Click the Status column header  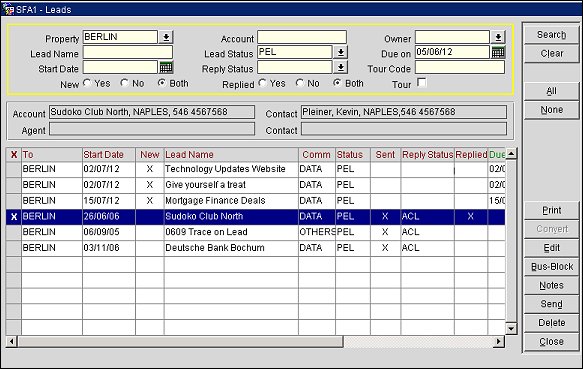[x=353, y=155]
